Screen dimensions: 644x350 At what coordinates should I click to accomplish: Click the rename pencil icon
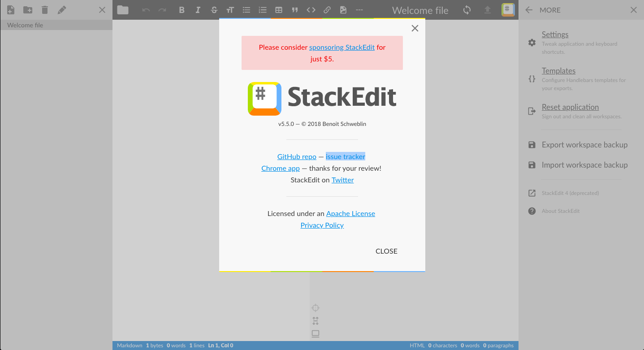pyautogui.click(x=62, y=10)
